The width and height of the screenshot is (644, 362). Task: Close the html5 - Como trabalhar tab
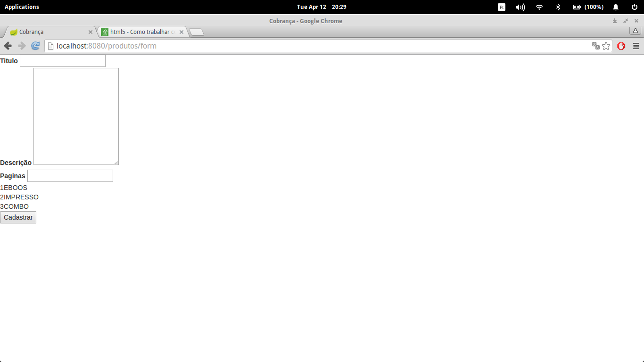pos(182,32)
